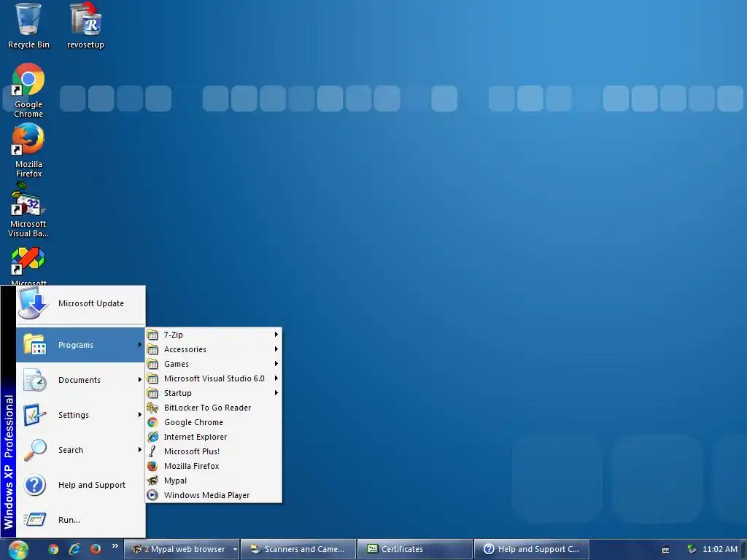Viewport: 747px width, 560px height.
Task: Click the 7-Zip folder icon
Action: 152,335
